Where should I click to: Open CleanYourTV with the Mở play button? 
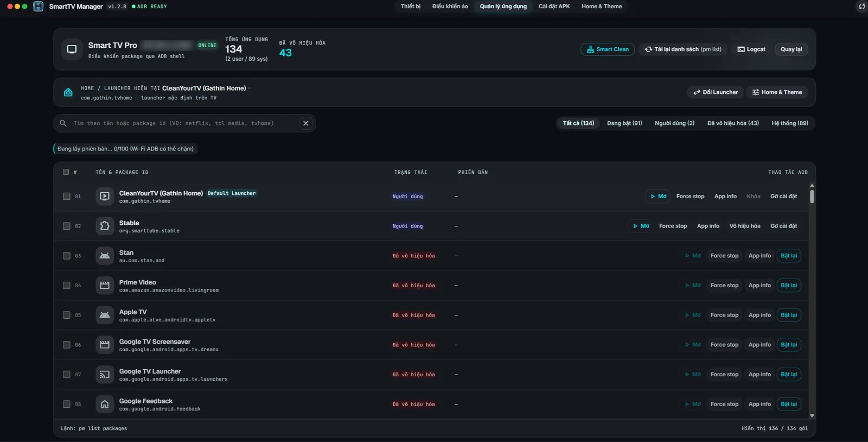(658, 196)
